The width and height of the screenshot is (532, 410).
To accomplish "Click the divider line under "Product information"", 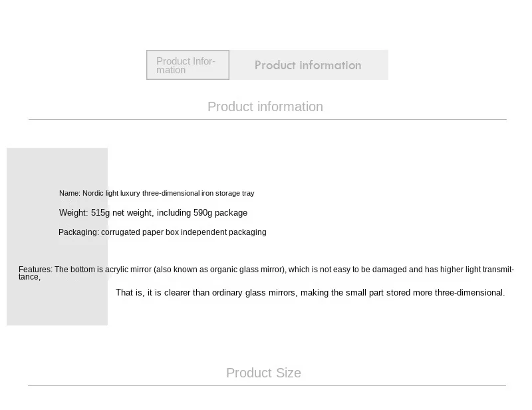I will pos(267,120).
